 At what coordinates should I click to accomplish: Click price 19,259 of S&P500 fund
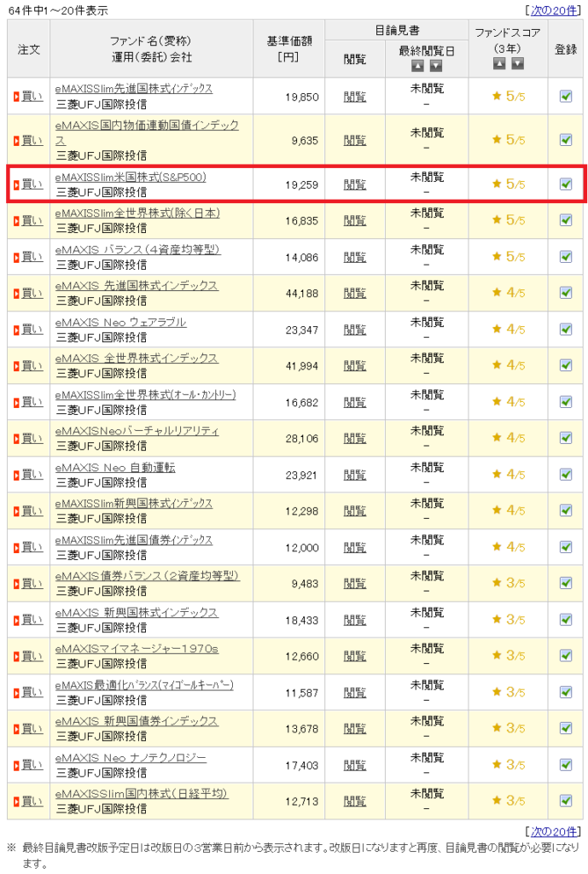coord(301,185)
